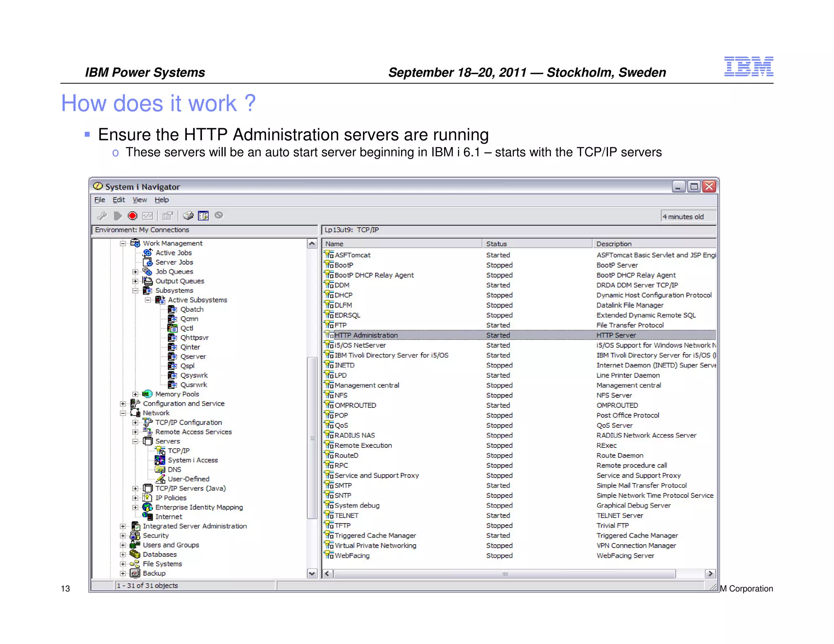Click the tree pane vertical scrollbar thumb
Viewport: 834px width, 644px height.
pyautogui.click(x=312, y=438)
